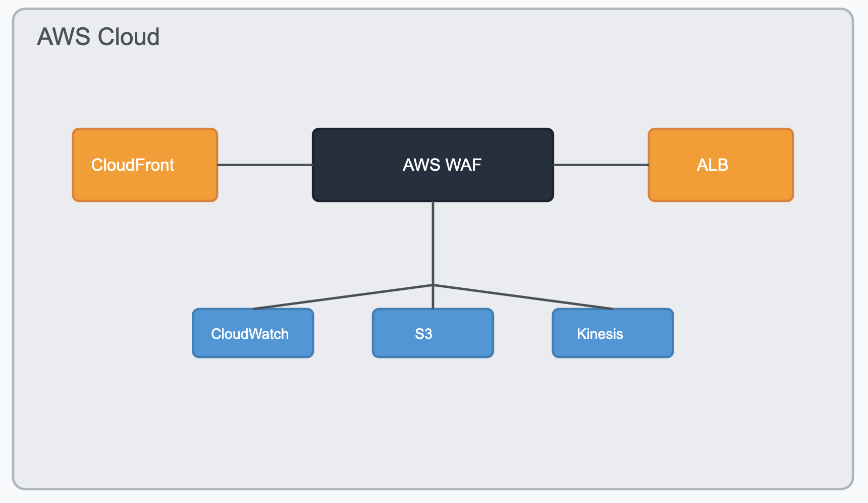868x503 pixels.
Task: Select the ALB node
Action: pyautogui.click(x=721, y=165)
